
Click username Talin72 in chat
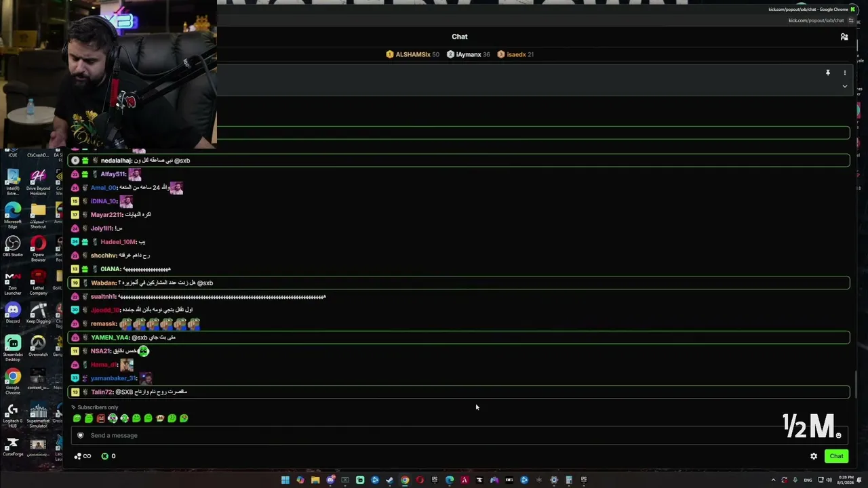(x=102, y=392)
